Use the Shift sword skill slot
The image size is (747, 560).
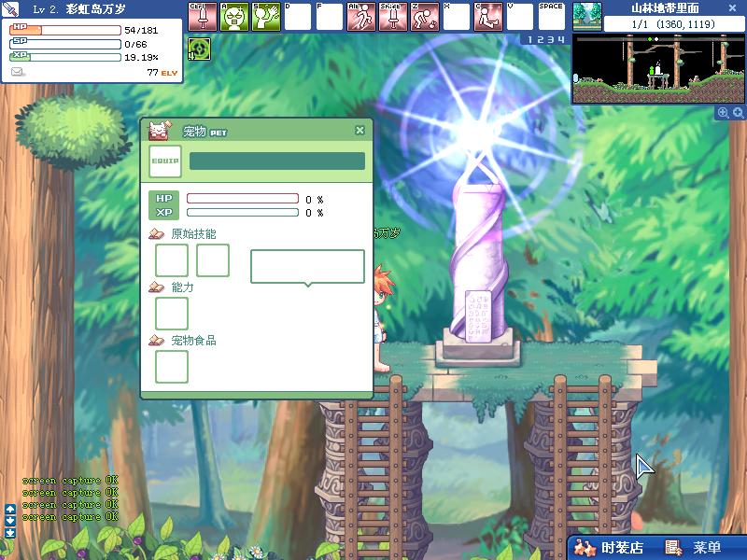(x=393, y=17)
